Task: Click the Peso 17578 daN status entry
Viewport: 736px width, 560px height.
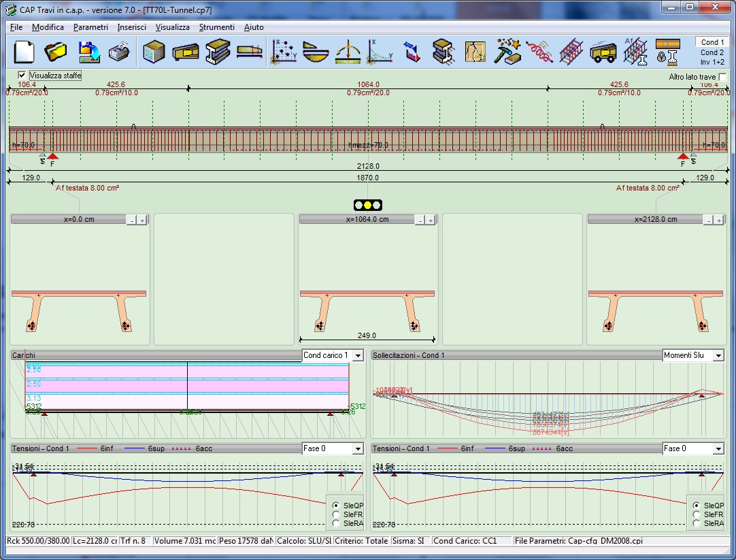Action: (246, 541)
